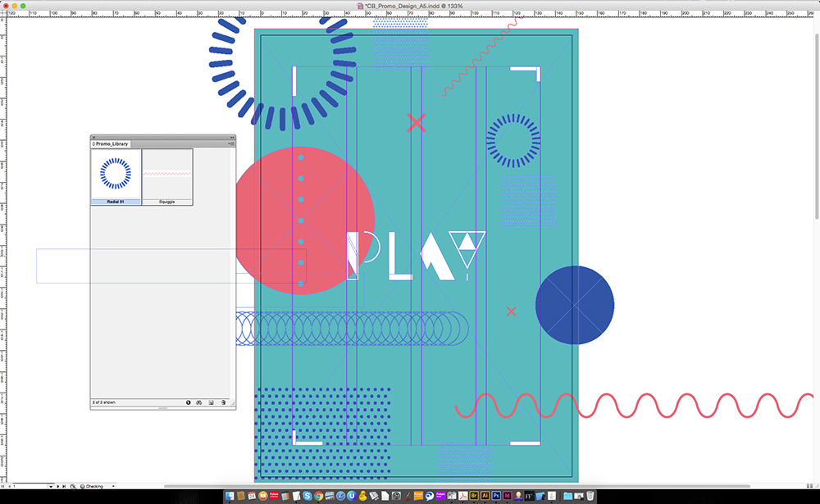Show Library Item Information in Promo_Library panel
This screenshot has height=504, width=820.
pos(189,402)
